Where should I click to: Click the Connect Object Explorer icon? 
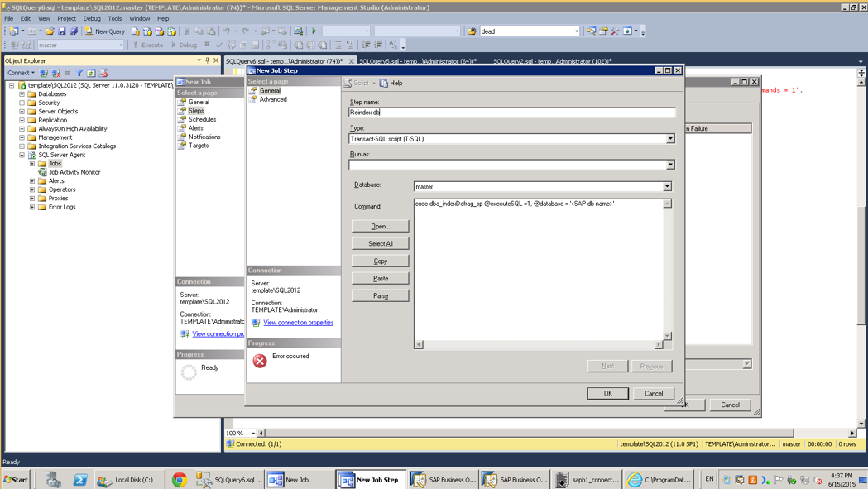[43, 73]
